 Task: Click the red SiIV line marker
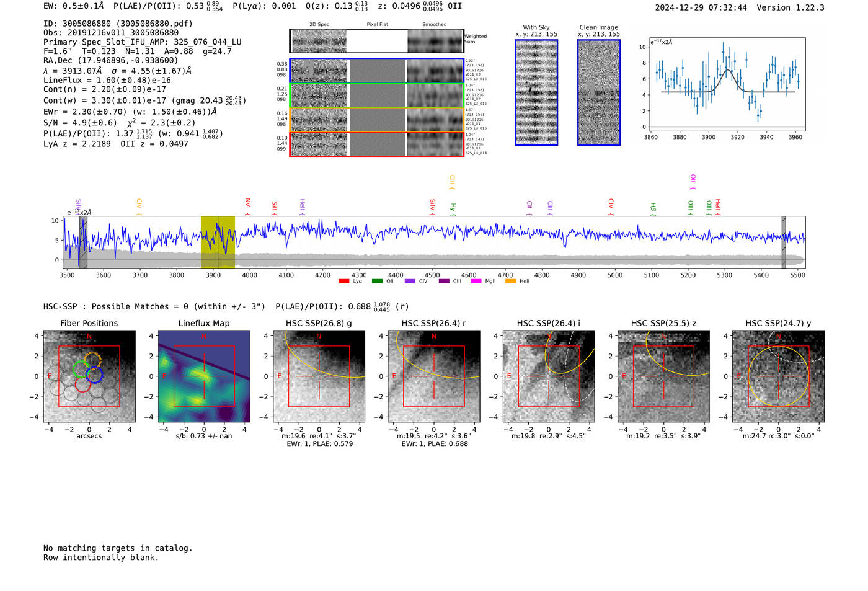433,207
